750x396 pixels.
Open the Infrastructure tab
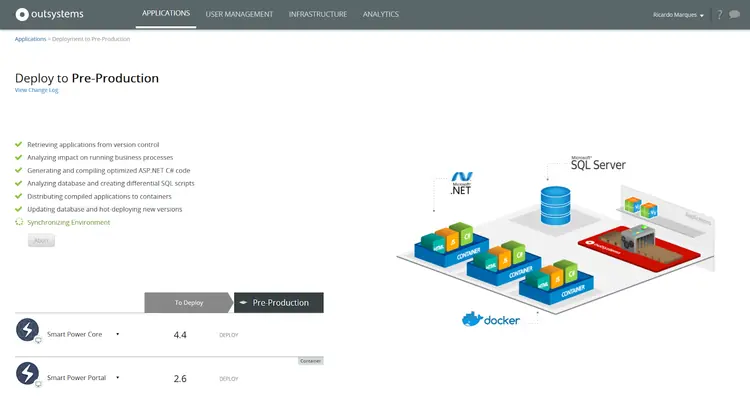click(318, 14)
